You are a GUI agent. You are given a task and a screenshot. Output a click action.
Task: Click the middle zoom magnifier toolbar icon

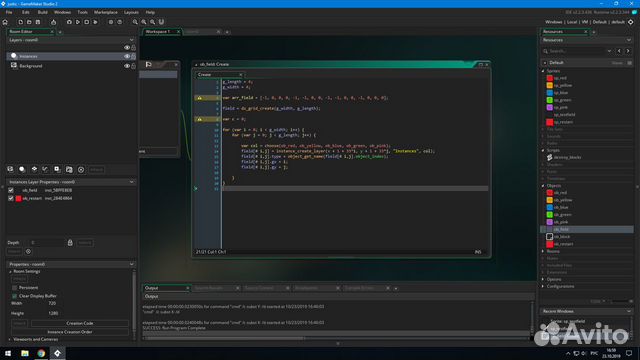[144, 22]
